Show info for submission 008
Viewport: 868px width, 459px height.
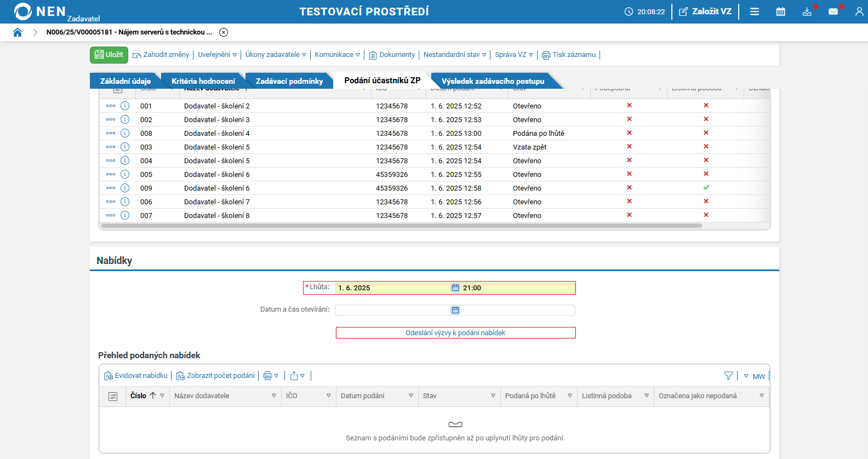tap(125, 133)
